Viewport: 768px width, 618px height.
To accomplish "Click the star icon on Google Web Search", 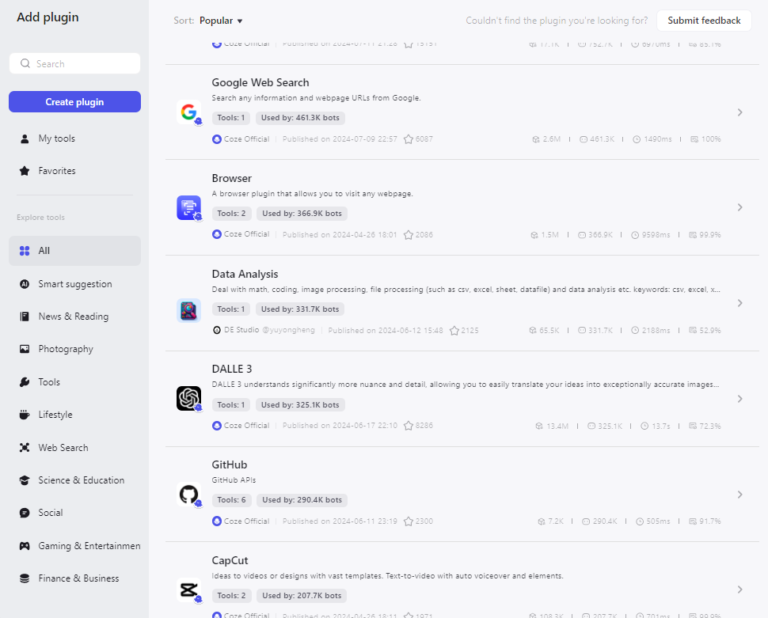I will coord(409,139).
